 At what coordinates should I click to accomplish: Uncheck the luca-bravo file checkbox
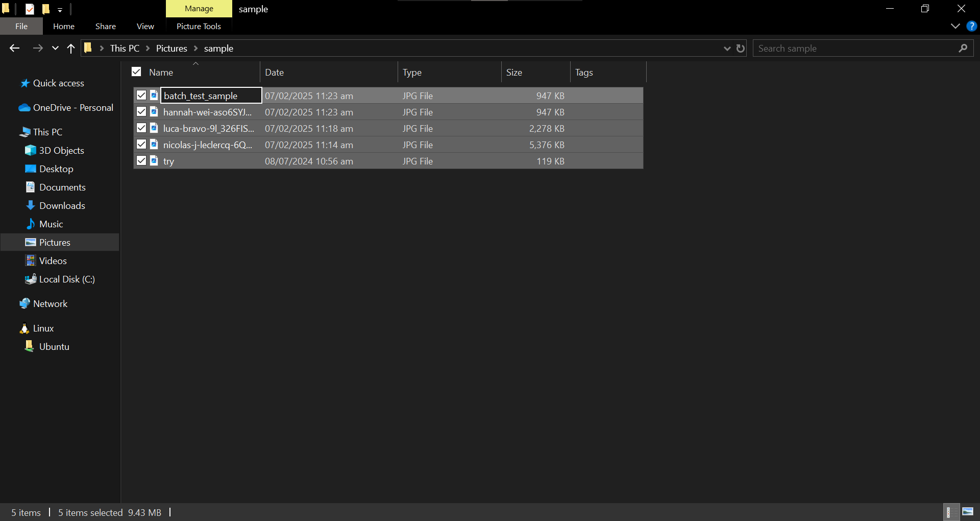141,128
